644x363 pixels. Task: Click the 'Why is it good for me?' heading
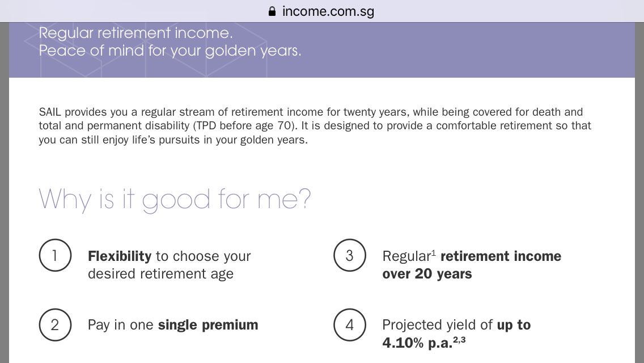click(x=175, y=200)
